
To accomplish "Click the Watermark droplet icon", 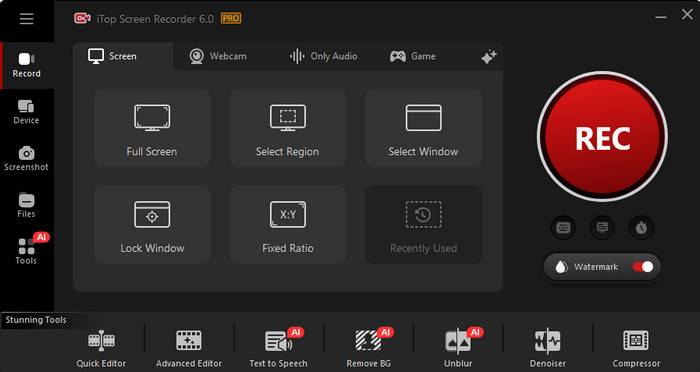I will (561, 267).
